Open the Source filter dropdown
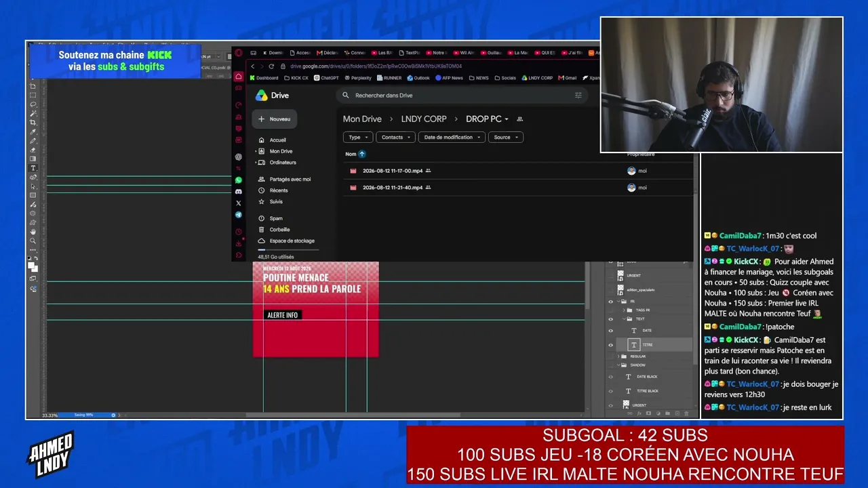This screenshot has height=488, width=868. 505,137
